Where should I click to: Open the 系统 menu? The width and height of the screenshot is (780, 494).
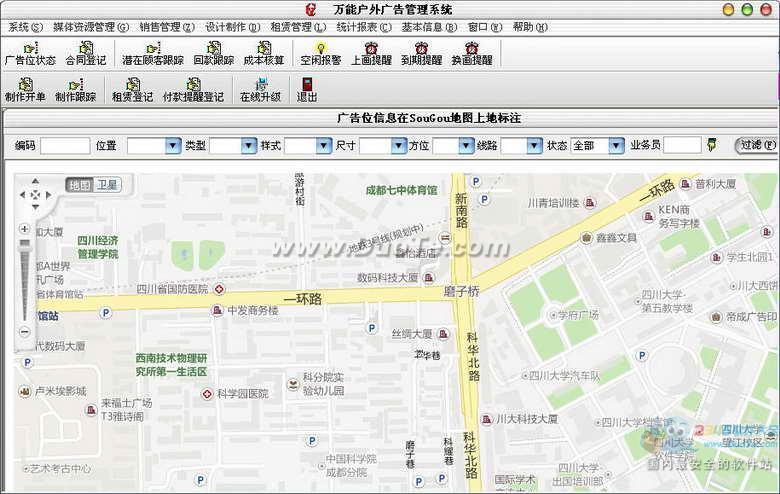pyautogui.click(x=25, y=27)
